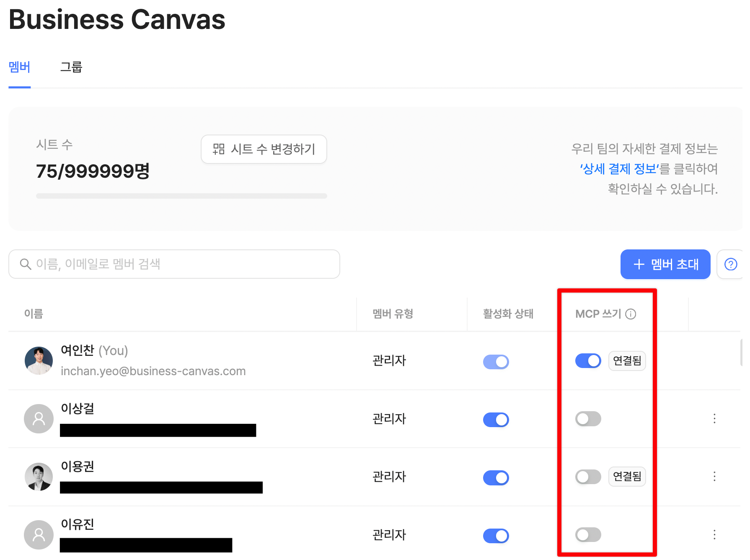
Task: Turn off MCP 쓰기 for 여인찬
Action: (x=588, y=360)
